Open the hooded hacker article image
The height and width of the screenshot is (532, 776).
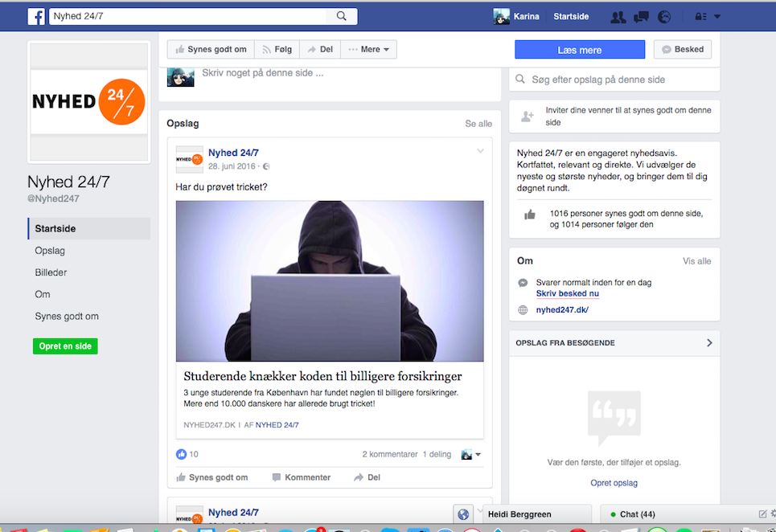330,280
